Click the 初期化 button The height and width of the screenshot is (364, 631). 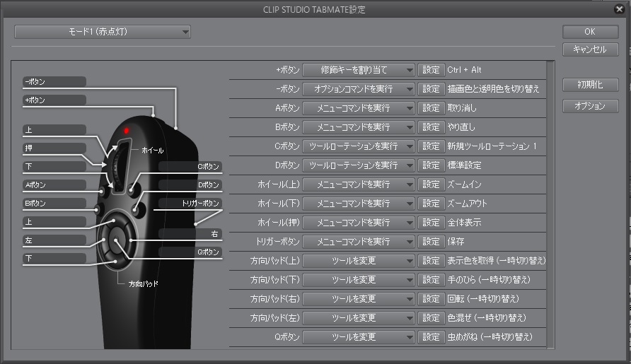click(590, 85)
